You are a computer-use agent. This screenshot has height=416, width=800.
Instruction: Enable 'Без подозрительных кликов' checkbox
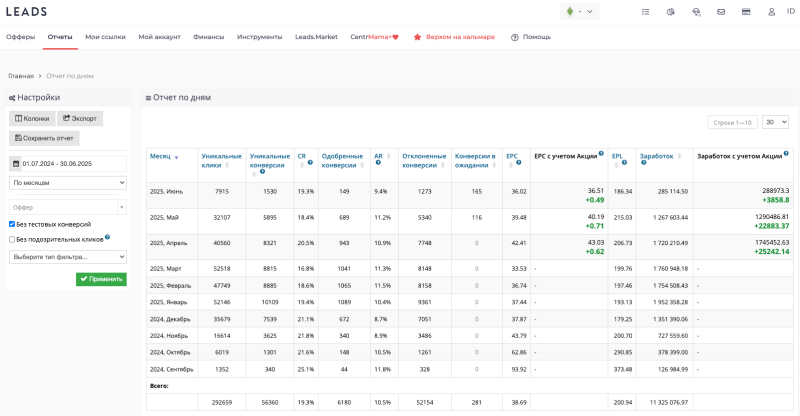click(11, 239)
